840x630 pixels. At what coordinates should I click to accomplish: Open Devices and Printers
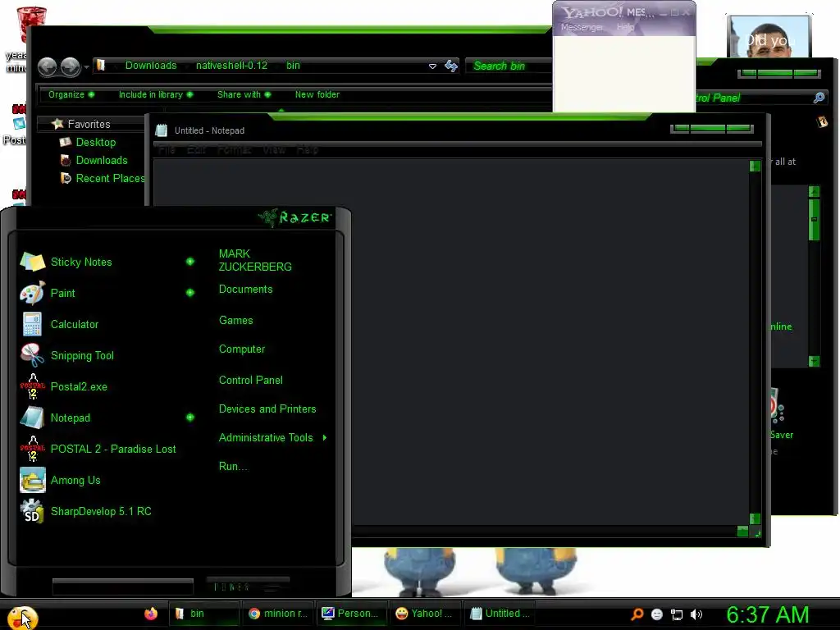[267, 409]
